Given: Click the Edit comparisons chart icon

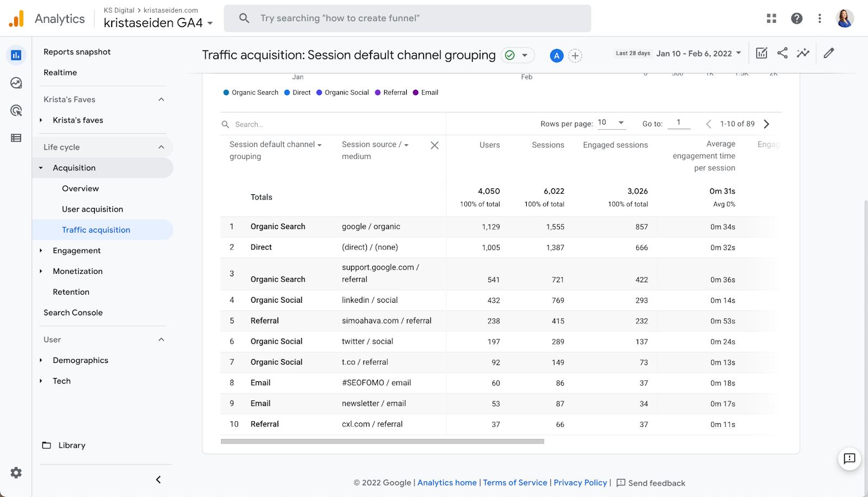Looking at the screenshot, I should point(762,53).
